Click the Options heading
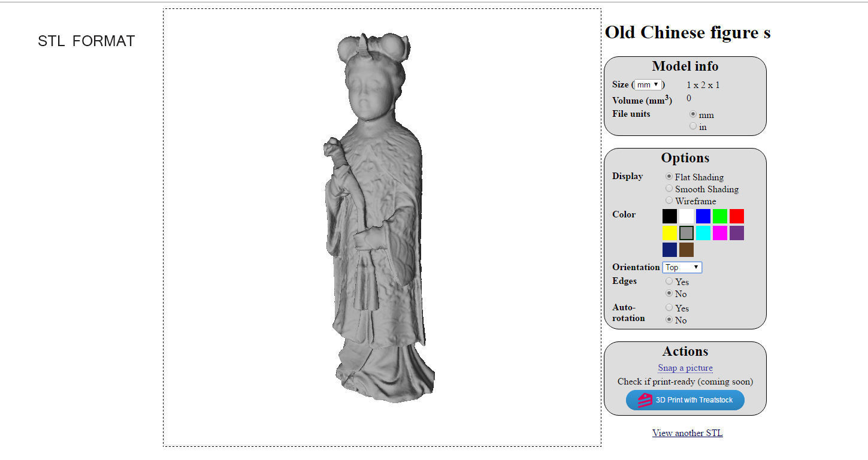The width and height of the screenshot is (868, 460). [x=685, y=158]
